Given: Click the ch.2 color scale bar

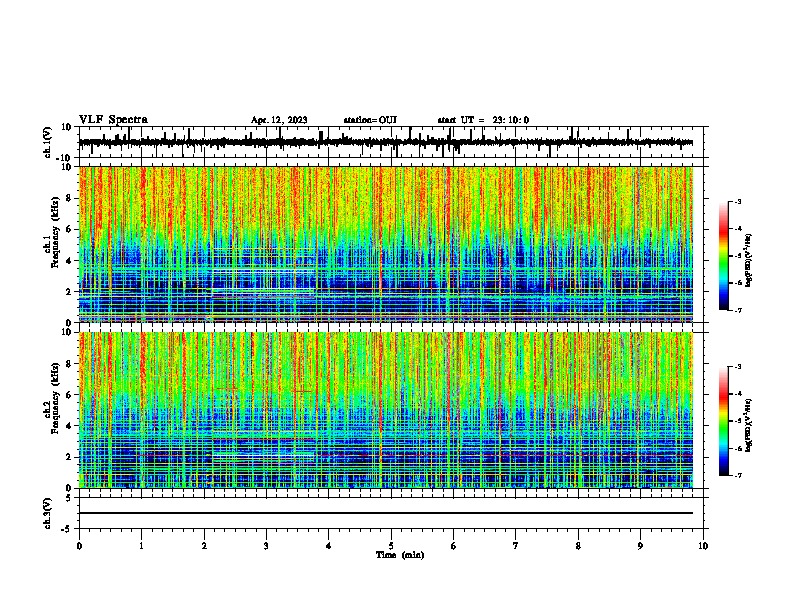Looking at the screenshot, I should [724, 421].
